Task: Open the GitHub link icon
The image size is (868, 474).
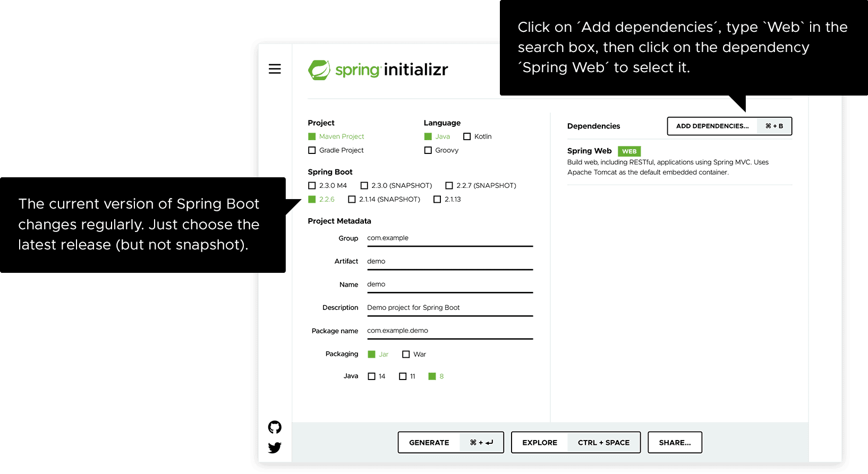Action: point(275,427)
